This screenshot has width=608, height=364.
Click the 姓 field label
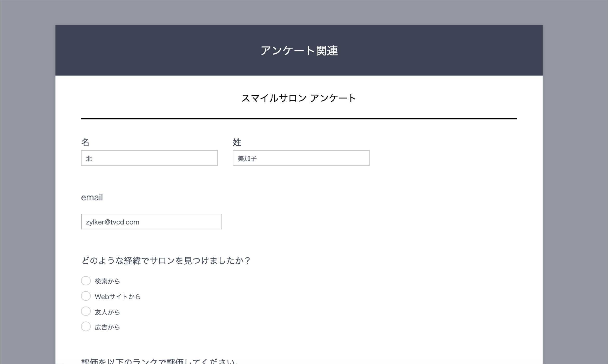237,142
